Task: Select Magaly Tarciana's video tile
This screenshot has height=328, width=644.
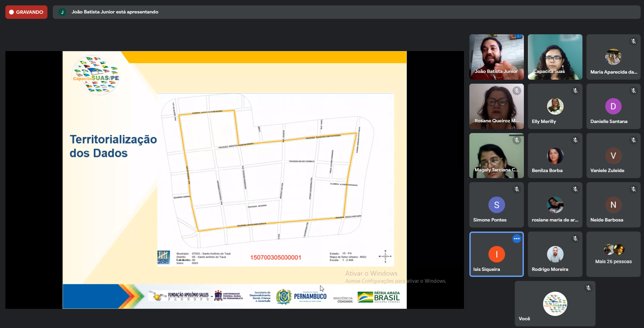Action: pos(496,156)
